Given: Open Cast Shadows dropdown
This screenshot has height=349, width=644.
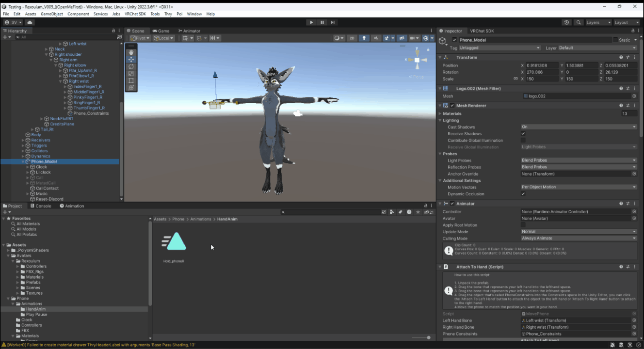Looking at the screenshot, I should (x=579, y=127).
